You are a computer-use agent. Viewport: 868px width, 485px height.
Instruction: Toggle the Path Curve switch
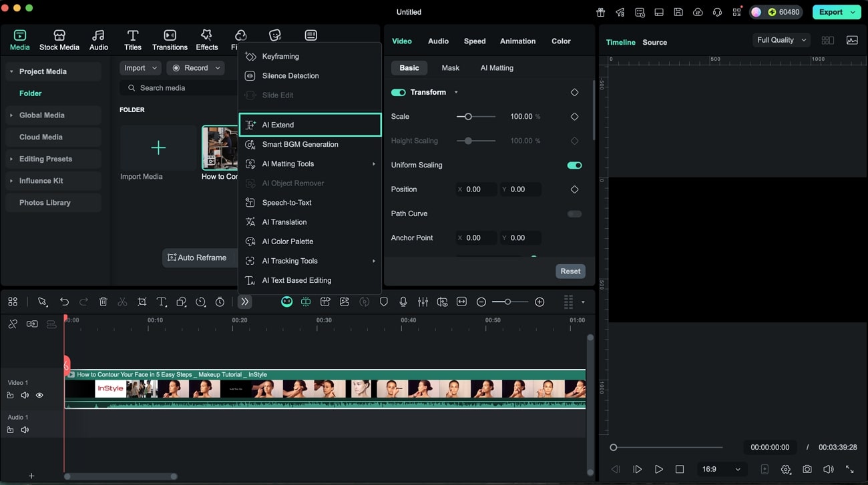[x=574, y=213]
